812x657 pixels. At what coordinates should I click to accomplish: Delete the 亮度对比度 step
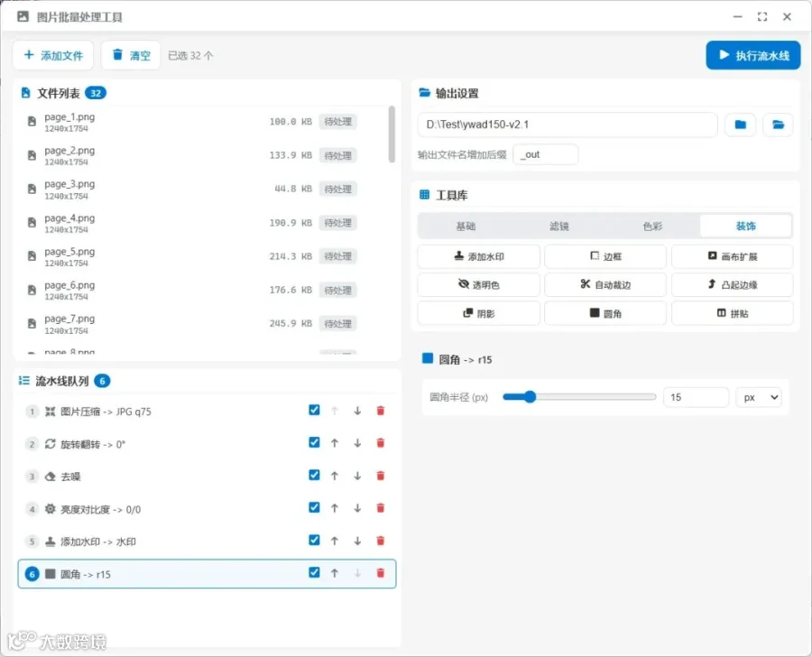(380, 508)
